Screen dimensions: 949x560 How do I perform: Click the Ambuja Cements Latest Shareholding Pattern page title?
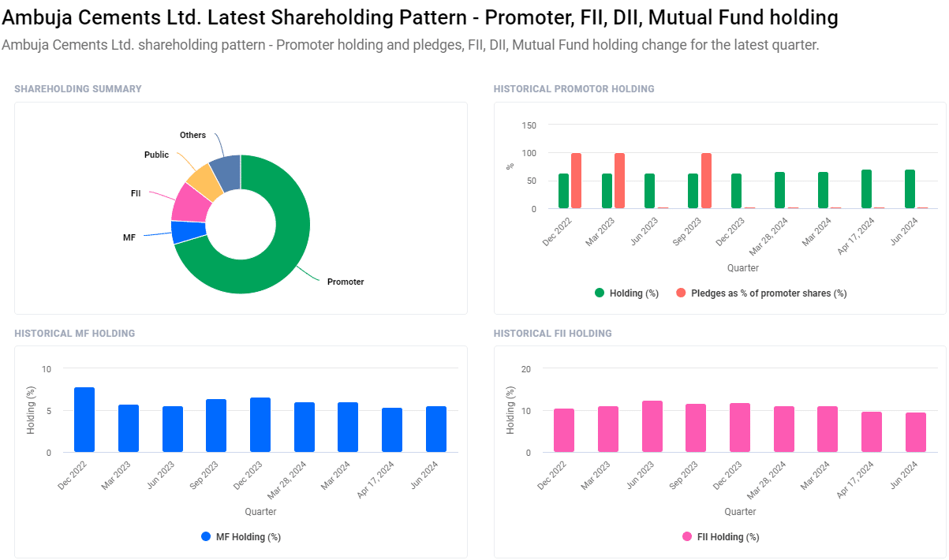pos(420,18)
